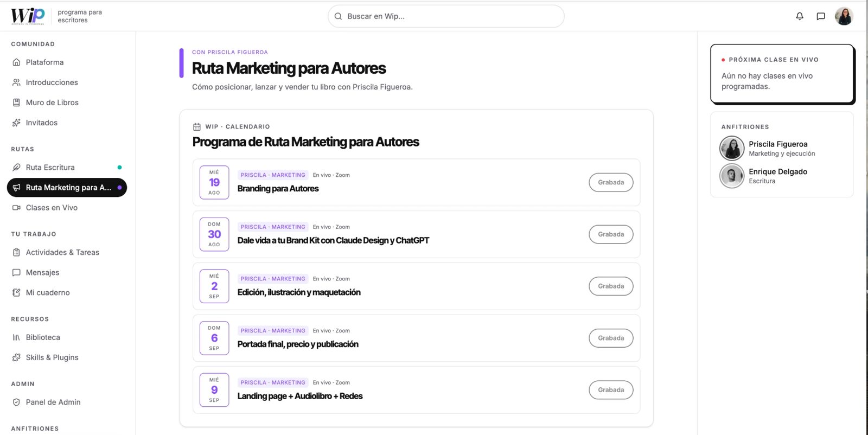The height and width of the screenshot is (435, 868).
Task: Click the Mi cuaderno notebook icon
Action: pos(16,292)
